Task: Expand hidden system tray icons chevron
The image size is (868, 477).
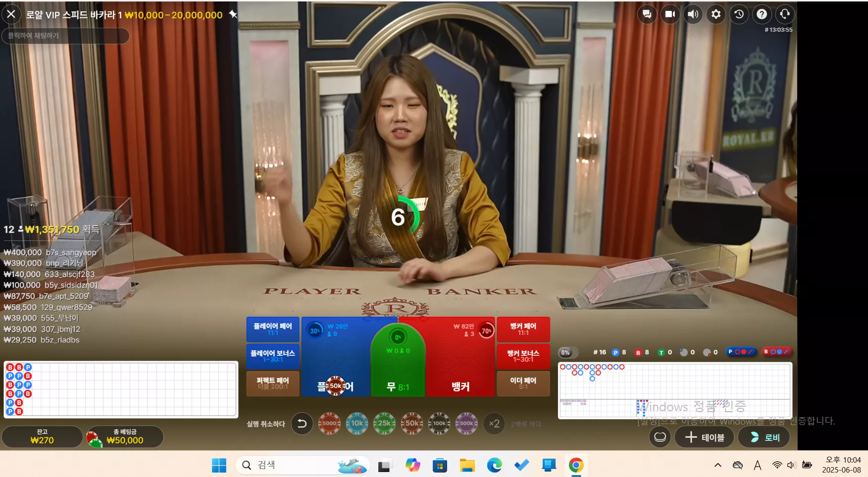Action: click(x=718, y=465)
